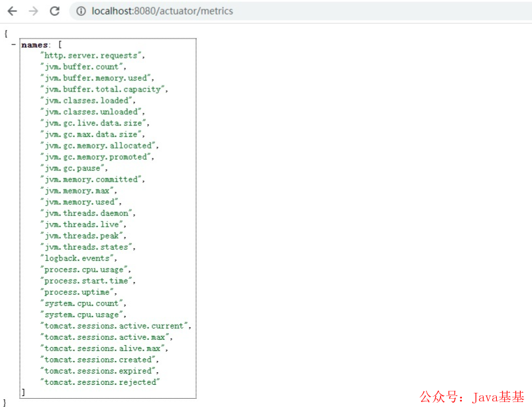Select the "tomcat.sessions.expired" entry
The width and height of the screenshot is (532, 410).
98,371
